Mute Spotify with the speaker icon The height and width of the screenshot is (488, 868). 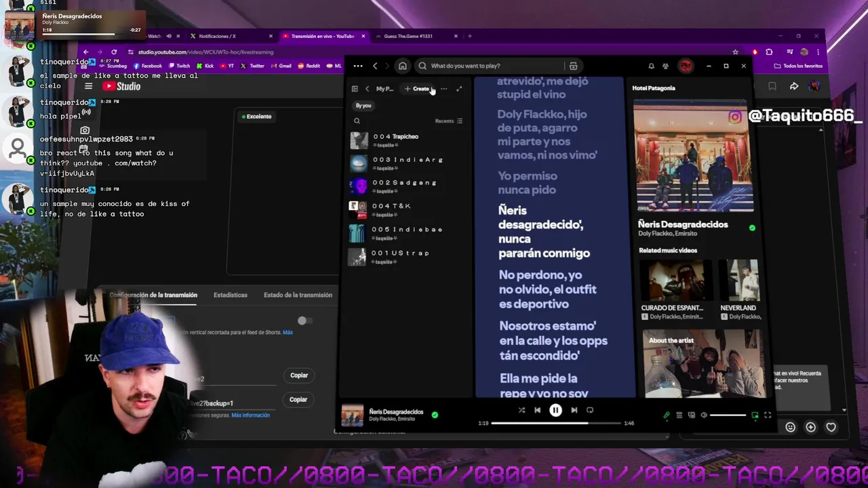(x=704, y=415)
